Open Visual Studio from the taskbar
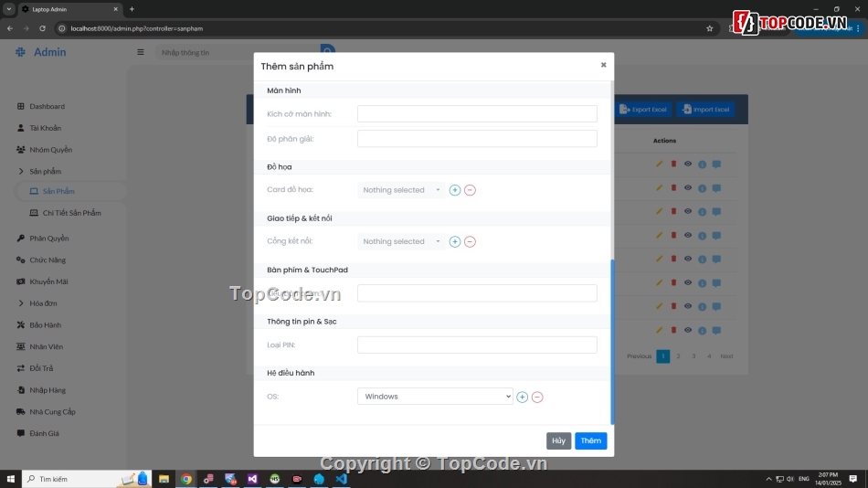The image size is (868, 488). click(x=252, y=479)
